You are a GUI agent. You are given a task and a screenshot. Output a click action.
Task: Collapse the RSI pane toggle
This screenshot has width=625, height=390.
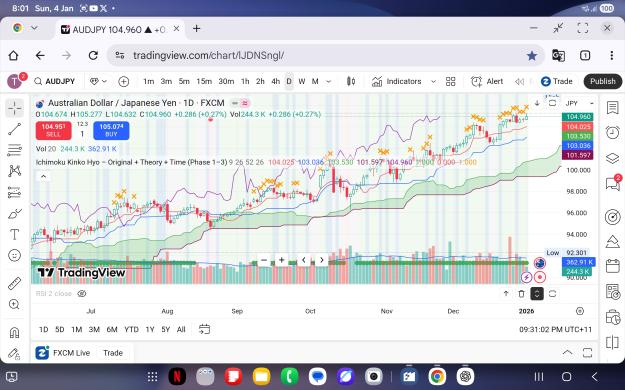coord(537,294)
